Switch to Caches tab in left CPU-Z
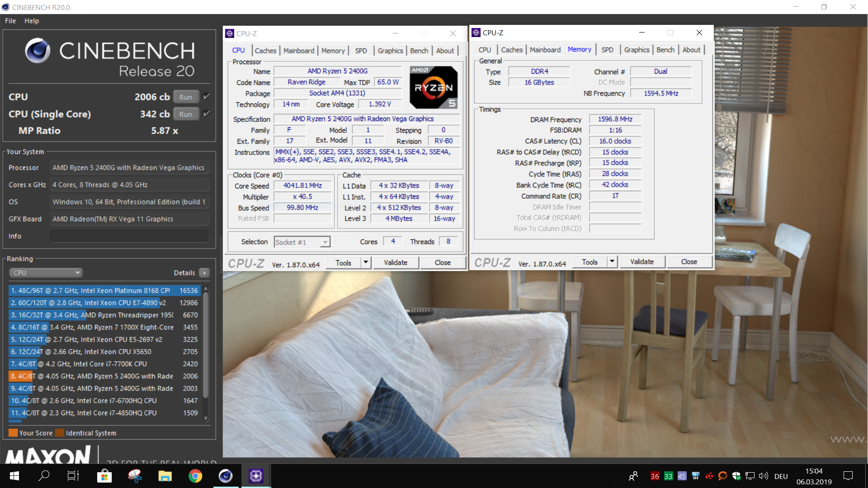The image size is (868, 488). [x=265, y=51]
